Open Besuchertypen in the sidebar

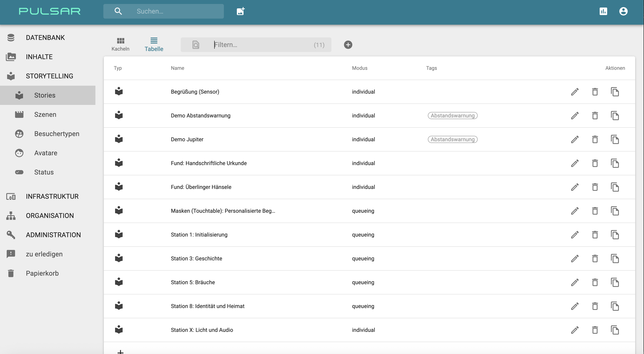point(56,134)
